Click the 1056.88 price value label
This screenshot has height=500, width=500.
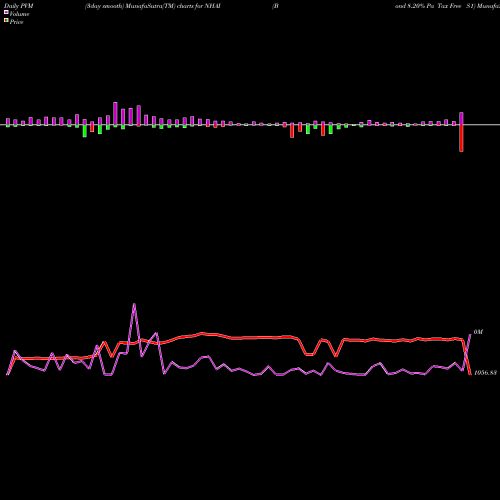coord(485,373)
